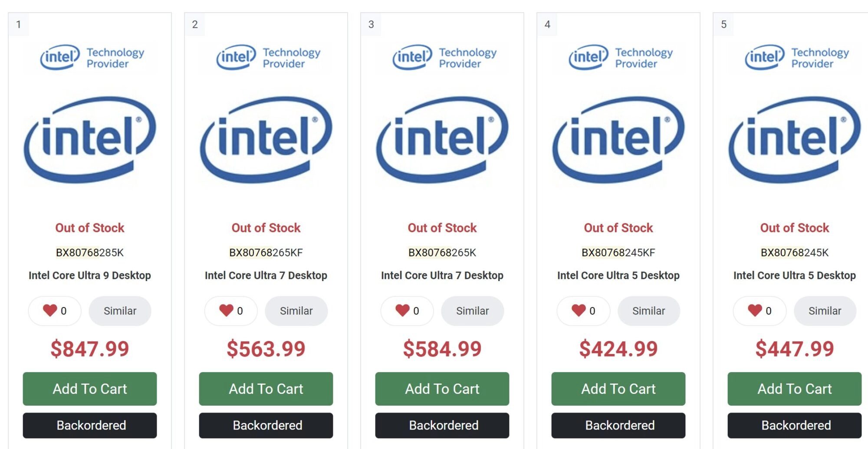Click the Backordered button for the $424.99 item
The height and width of the screenshot is (449, 868).
point(618,425)
